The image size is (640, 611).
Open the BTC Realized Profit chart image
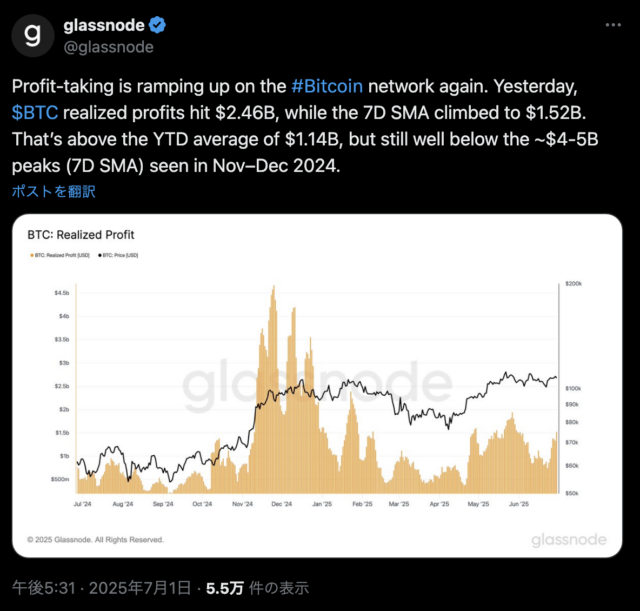(317, 386)
